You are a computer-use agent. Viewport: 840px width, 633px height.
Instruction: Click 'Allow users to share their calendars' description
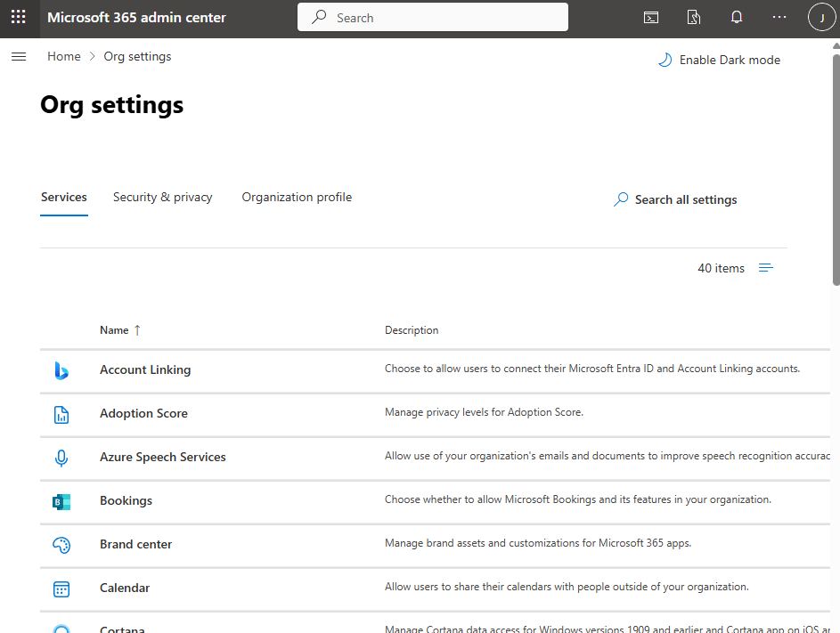coord(567,587)
